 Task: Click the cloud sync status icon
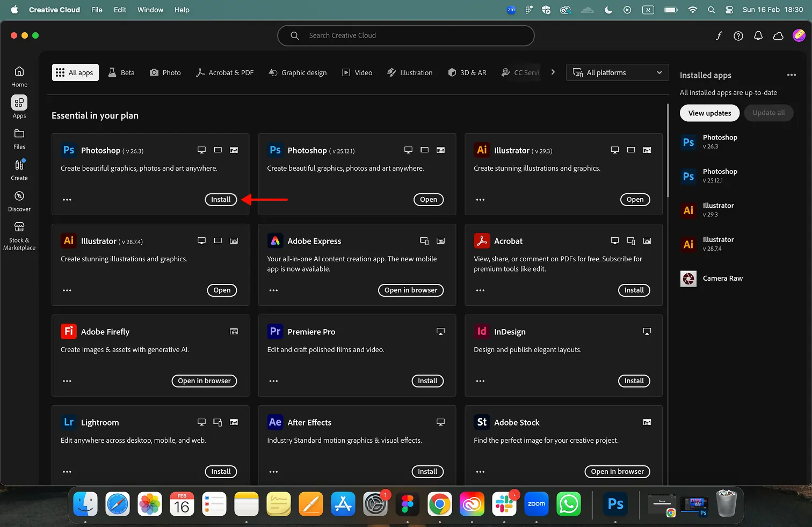(778, 36)
